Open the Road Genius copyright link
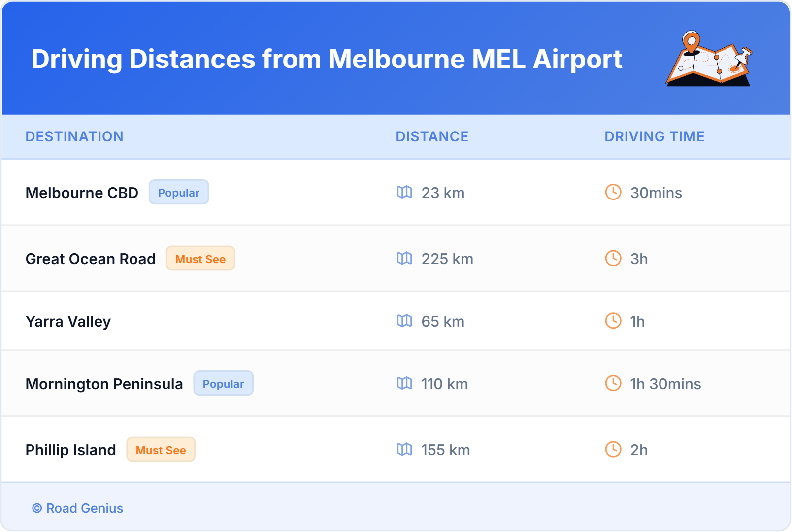Screen dimensions: 792x532 (78, 508)
